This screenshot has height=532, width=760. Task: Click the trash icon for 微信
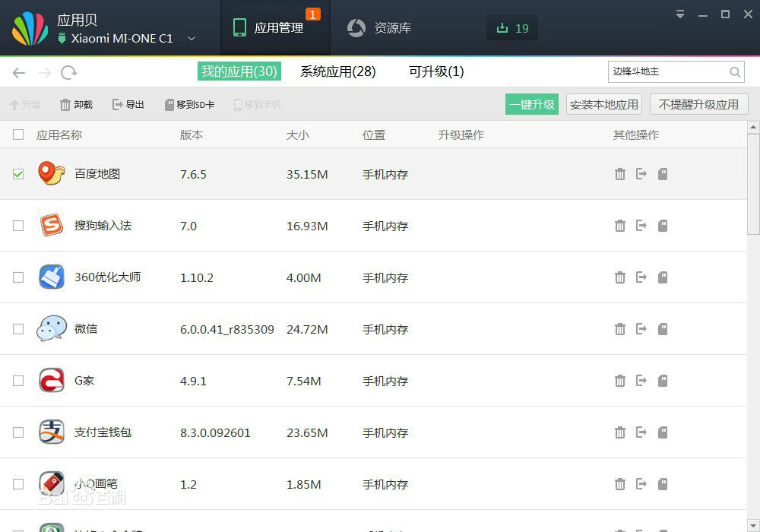620,330
